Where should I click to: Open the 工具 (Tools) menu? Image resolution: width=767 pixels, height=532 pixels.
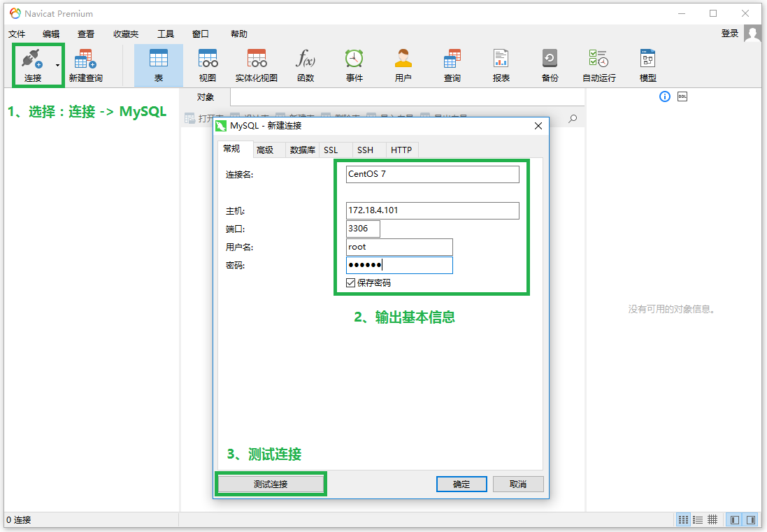click(x=165, y=34)
